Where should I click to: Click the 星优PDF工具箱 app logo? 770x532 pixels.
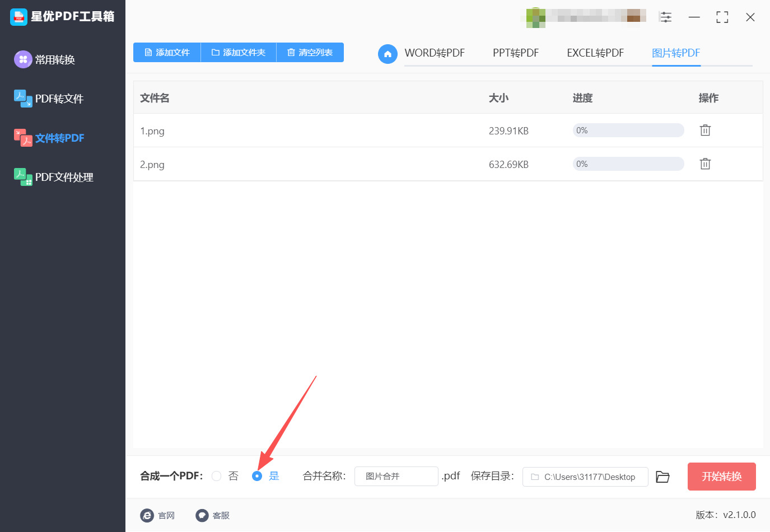pos(18,17)
